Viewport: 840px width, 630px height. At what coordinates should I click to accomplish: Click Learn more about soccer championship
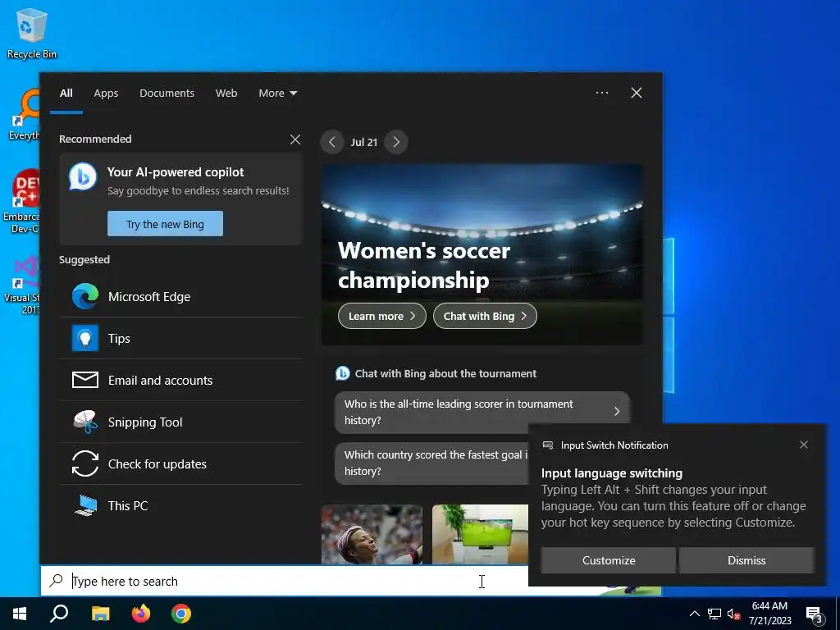382,316
